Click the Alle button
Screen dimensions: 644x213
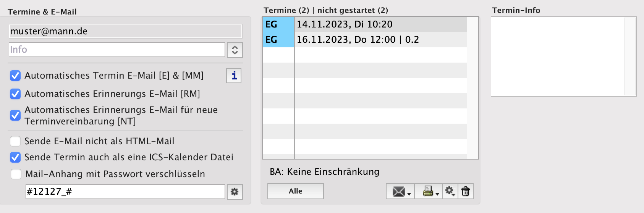click(295, 191)
